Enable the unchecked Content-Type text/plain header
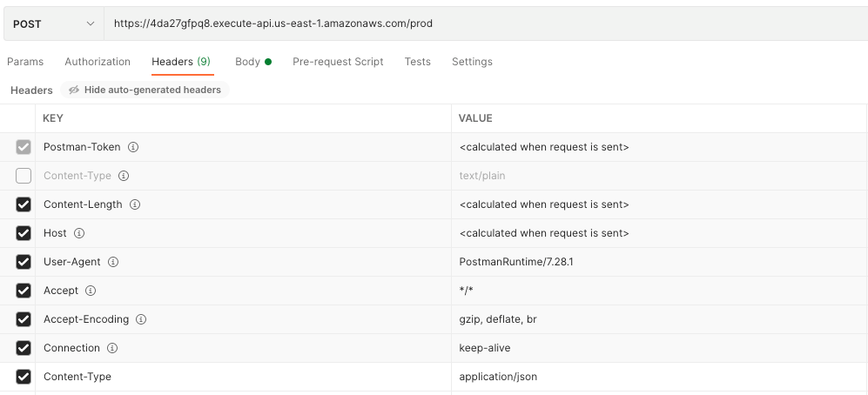This screenshot has height=395, width=868. pos(24,176)
